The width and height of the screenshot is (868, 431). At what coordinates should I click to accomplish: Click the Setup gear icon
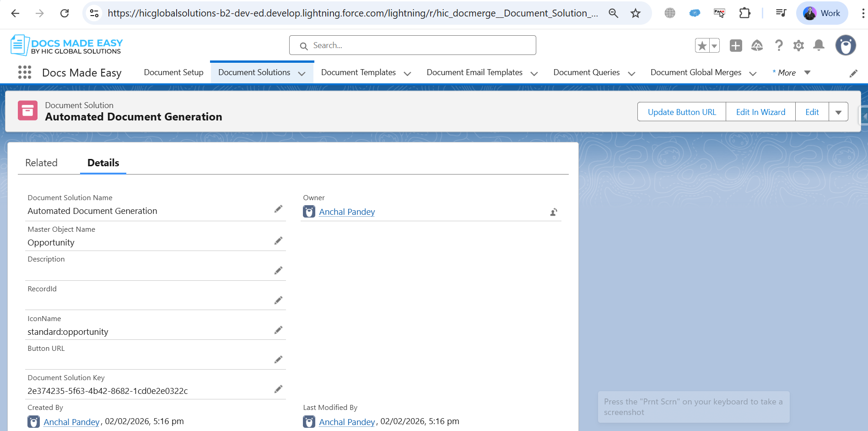point(798,45)
